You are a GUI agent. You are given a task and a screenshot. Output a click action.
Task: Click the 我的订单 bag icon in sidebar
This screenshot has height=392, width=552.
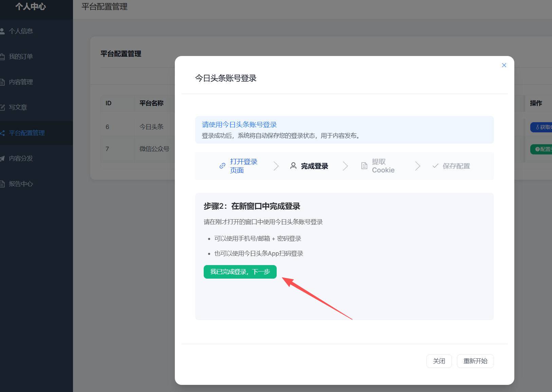pyautogui.click(x=2, y=57)
